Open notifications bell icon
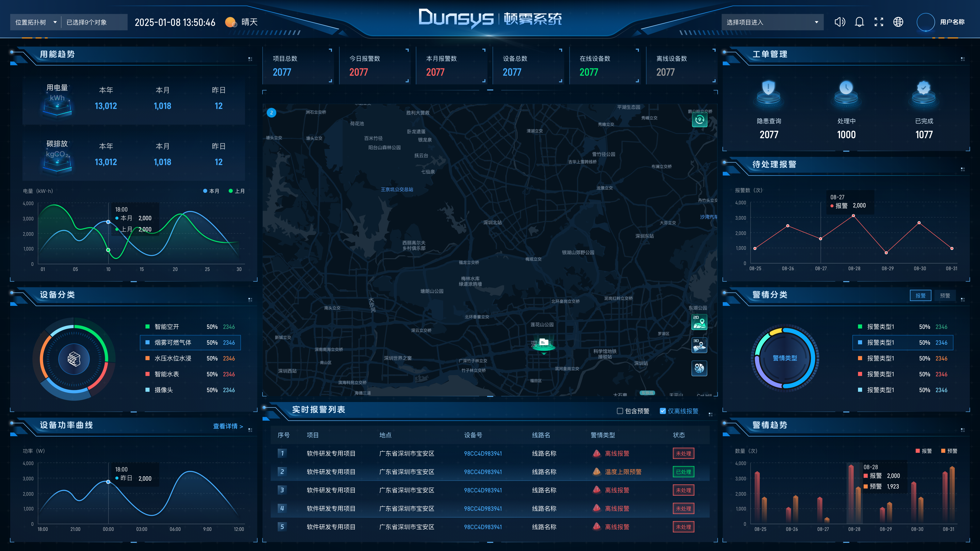The image size is (980, 551). coord(859,22)
